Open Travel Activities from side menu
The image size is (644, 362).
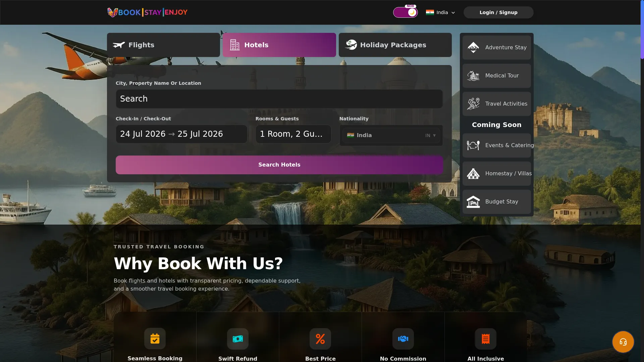click(x=497, y=104)
